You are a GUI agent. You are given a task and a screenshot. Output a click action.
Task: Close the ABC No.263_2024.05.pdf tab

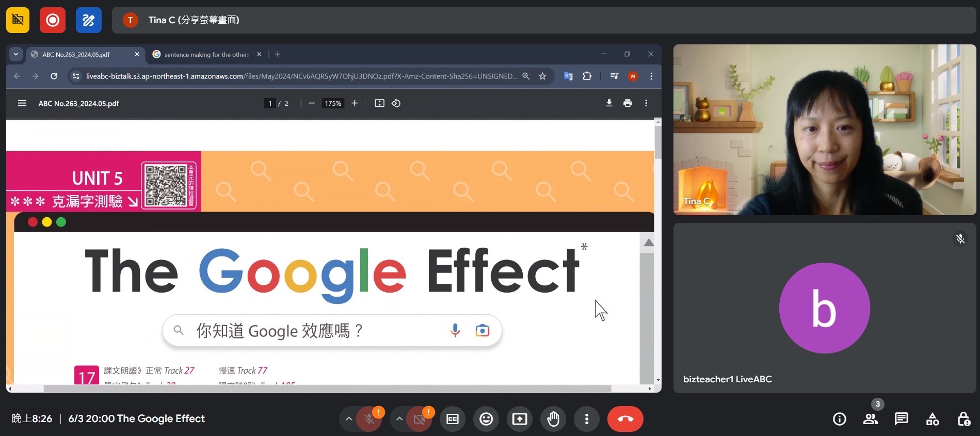(x=137, y=54)
